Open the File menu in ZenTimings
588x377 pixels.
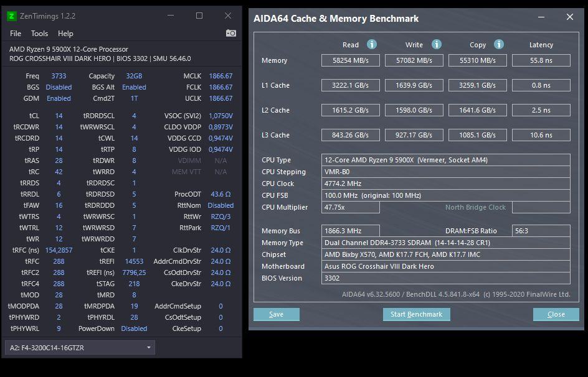(16, 34)
